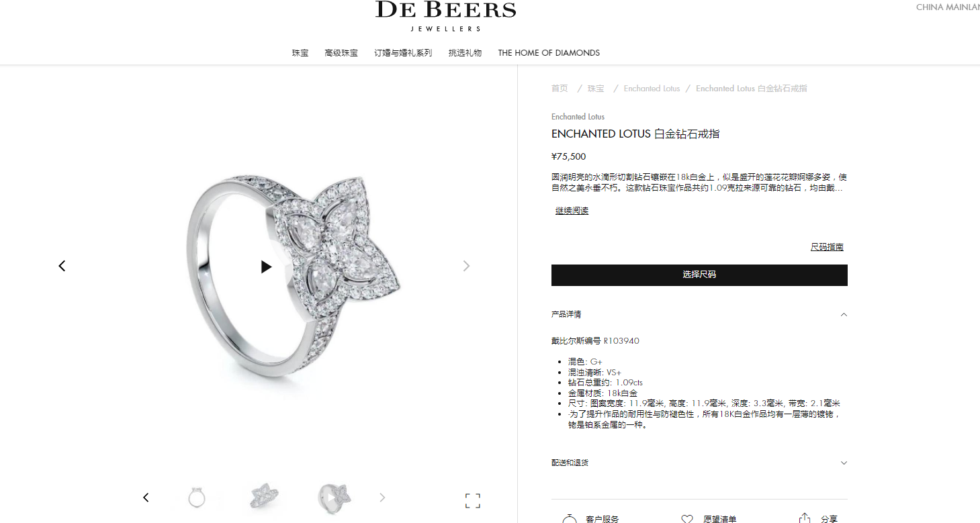Click the thumbnail strip next arrow
The width and height of the screenshot is (980, 523).
click(x=382, y=497)
